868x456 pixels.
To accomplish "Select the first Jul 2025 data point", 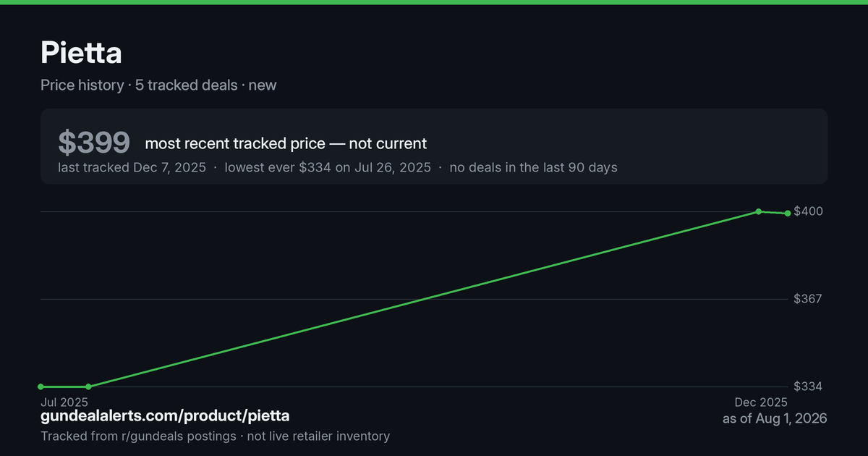I will point(41,387).
